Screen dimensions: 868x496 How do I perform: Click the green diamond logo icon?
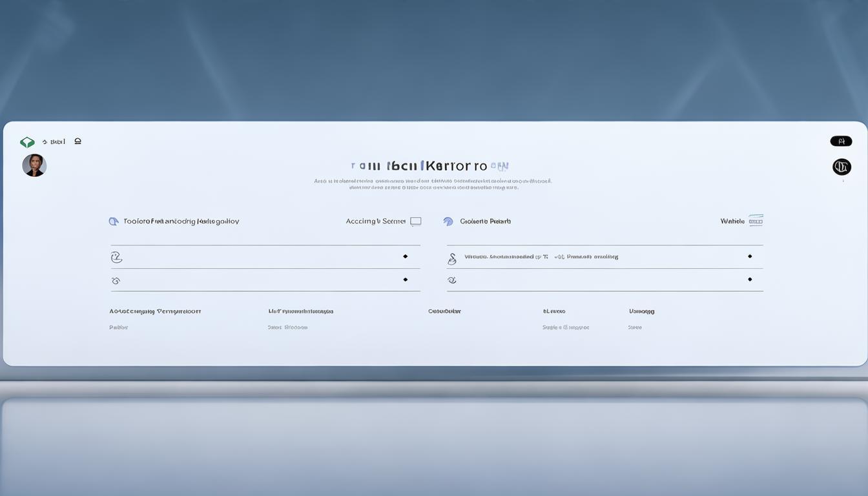(x=27, y=142)
